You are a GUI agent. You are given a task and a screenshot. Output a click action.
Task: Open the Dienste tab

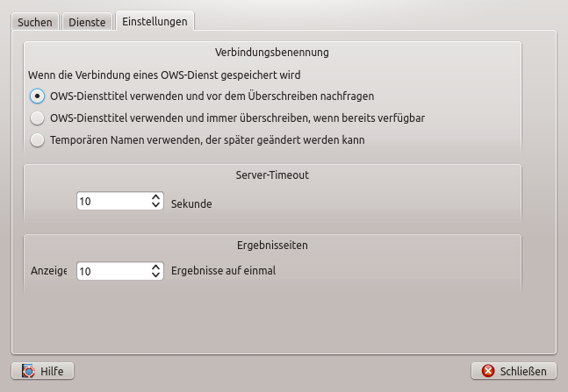point(87,21)
